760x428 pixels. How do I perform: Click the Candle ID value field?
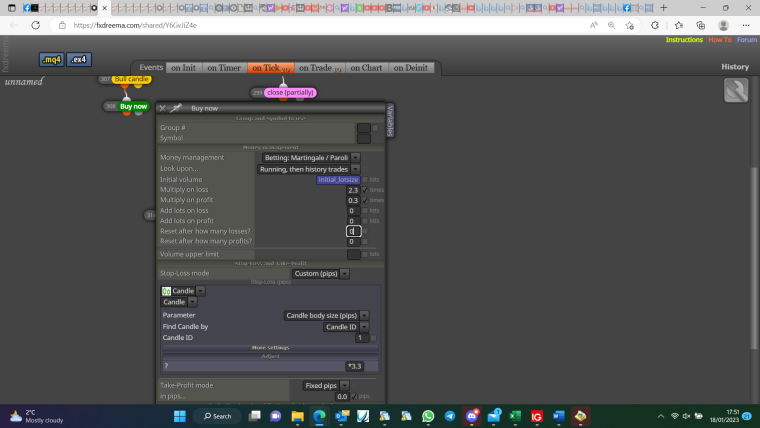pyautogui.click(x=362, y=338)
